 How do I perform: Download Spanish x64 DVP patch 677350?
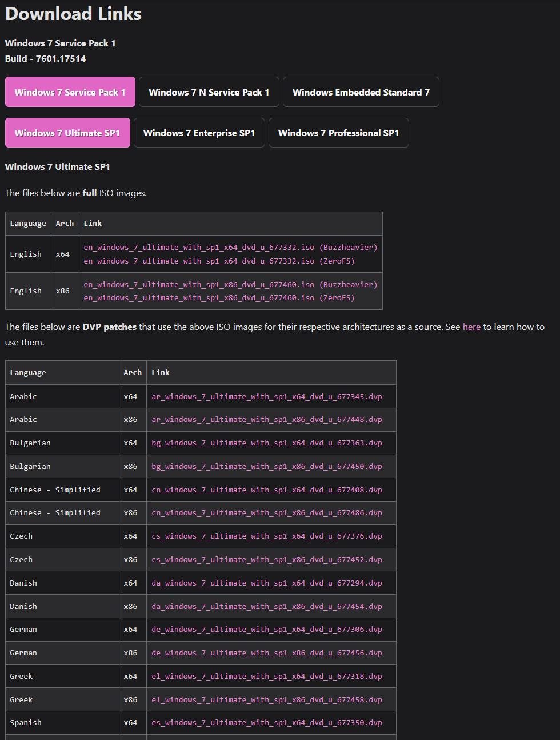(x=267, y=723)
